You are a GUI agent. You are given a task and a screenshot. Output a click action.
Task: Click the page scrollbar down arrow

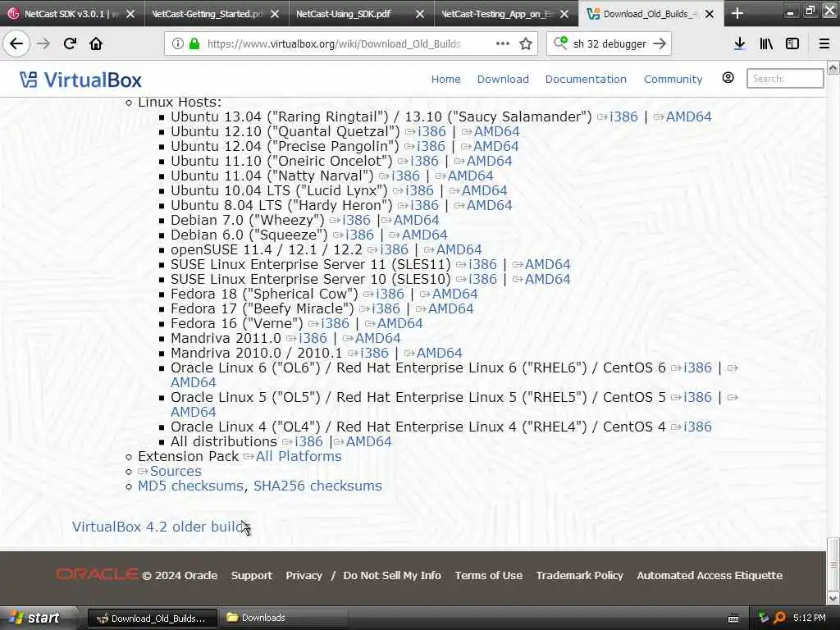pyautogui.click(x=833, y=598)
